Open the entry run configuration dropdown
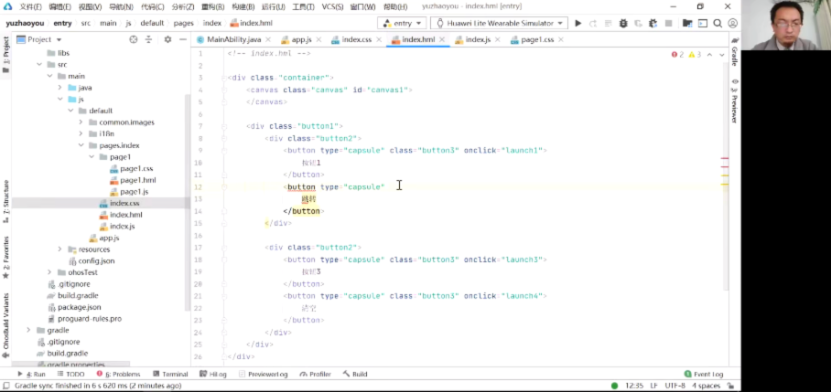Image resolution: width=832 pixels, height=392 pixels. coord(403,23)
